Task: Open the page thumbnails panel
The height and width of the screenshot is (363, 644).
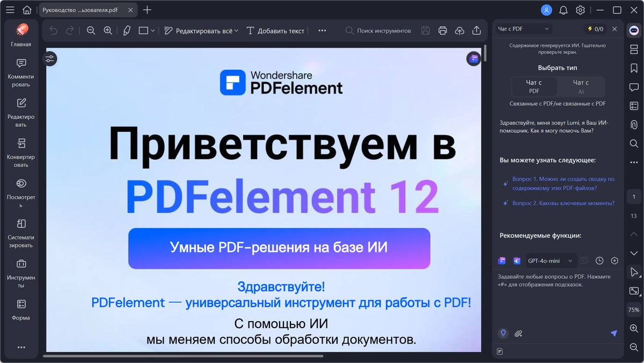Action: (634, 49)
